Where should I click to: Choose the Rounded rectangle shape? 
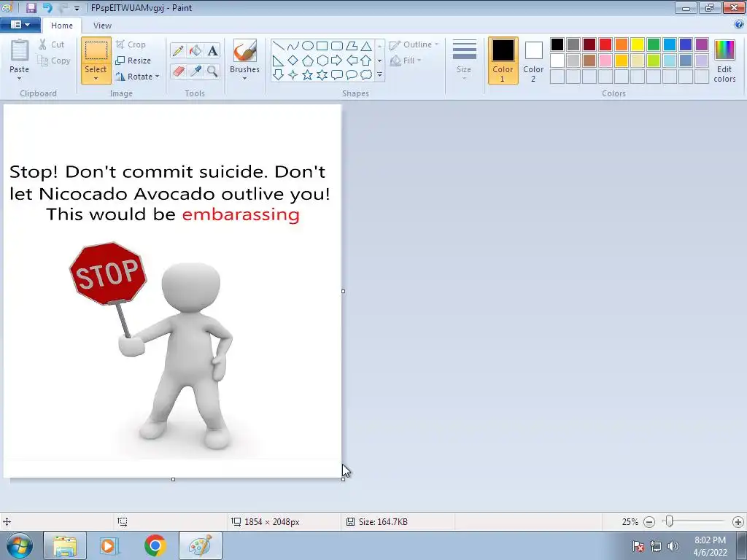point(337,46)
